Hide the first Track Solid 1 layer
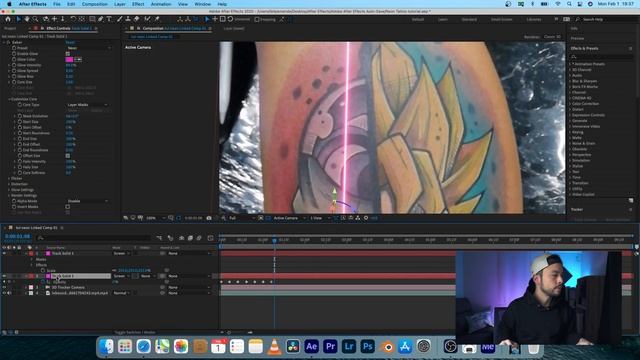640x360 pixels. [x=4, y=253]
